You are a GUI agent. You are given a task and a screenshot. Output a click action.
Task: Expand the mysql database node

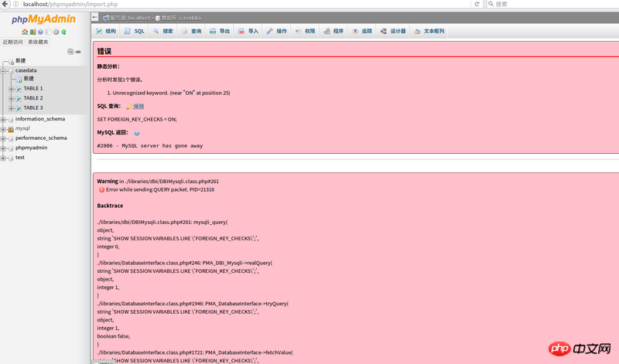[3, 129]
